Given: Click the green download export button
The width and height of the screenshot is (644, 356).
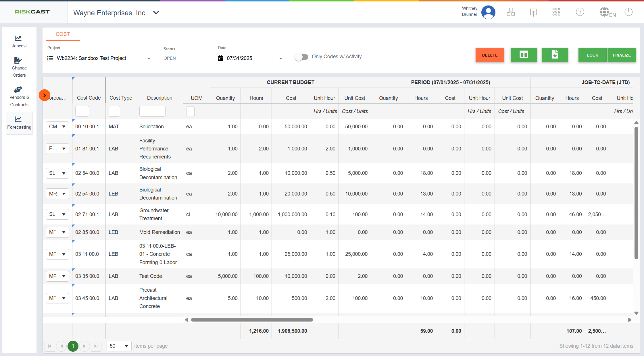Looking at the screenshot, I should click(x=555, y=55).
